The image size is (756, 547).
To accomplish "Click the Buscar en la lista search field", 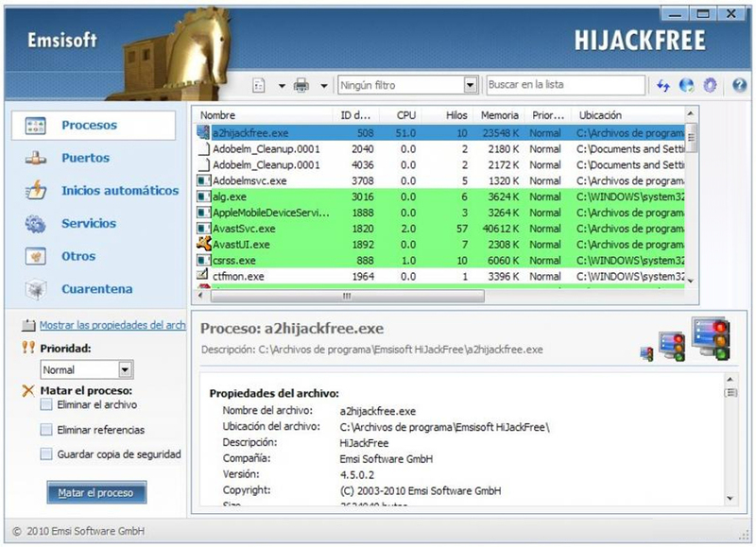I will click(565, 85).
